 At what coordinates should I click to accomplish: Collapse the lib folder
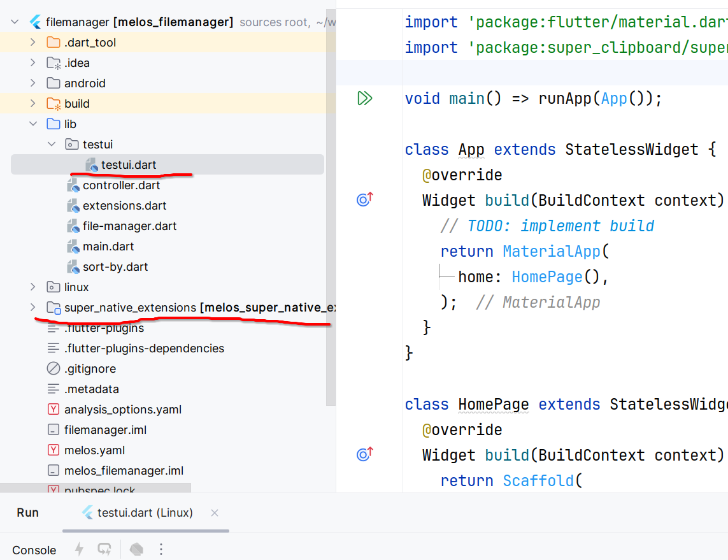[33, 124]
